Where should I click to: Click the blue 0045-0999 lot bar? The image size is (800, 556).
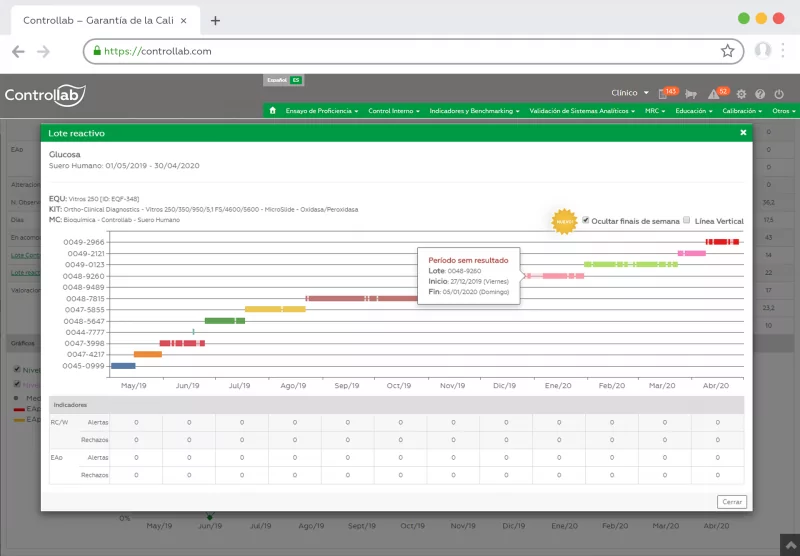point(123,366)
